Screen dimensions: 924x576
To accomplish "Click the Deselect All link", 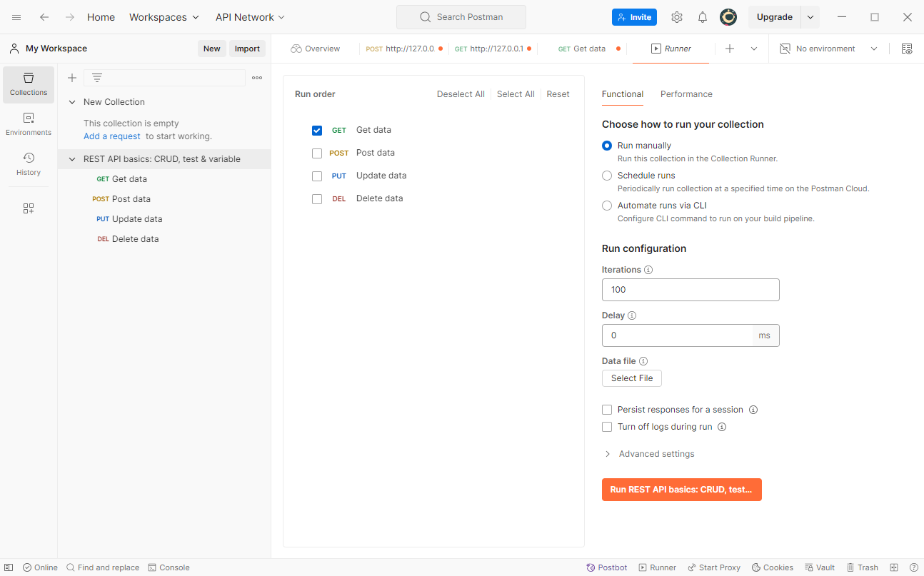I will [x=461, y=94].
